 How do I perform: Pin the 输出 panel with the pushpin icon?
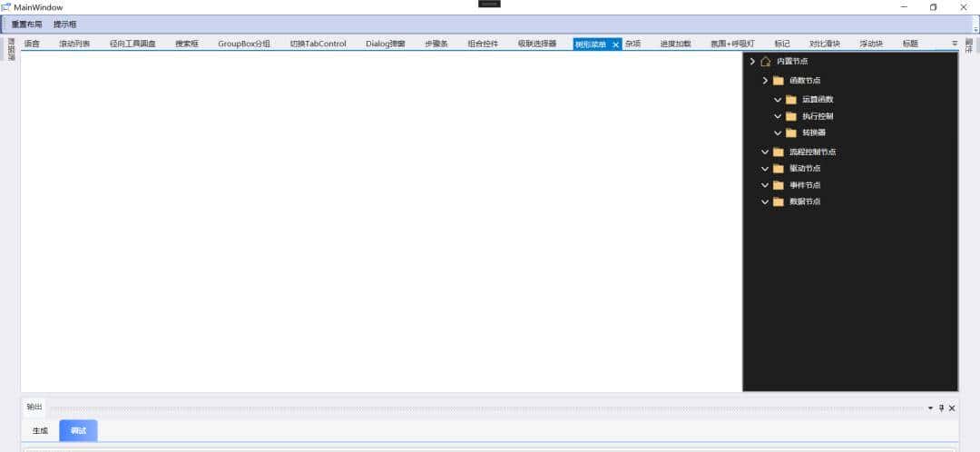[941, 408]
